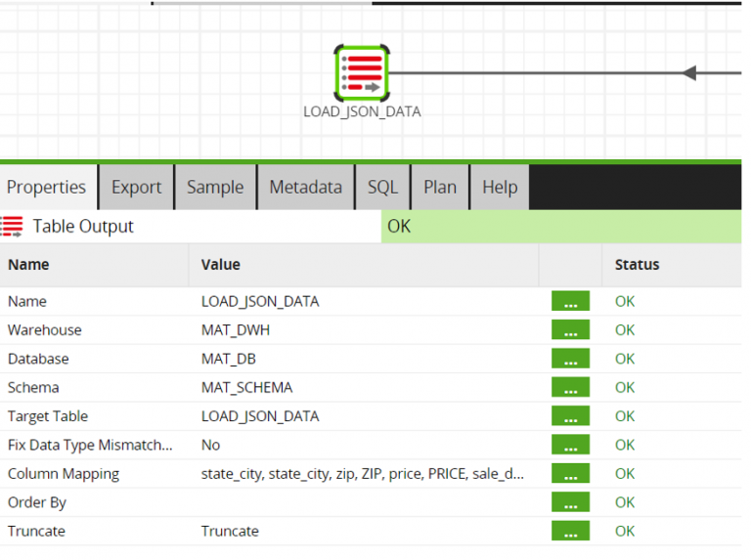Image resolution: width=751 pixels, height=560 pixels.
Task: Open the Help tab
Action: click(500, 188)
